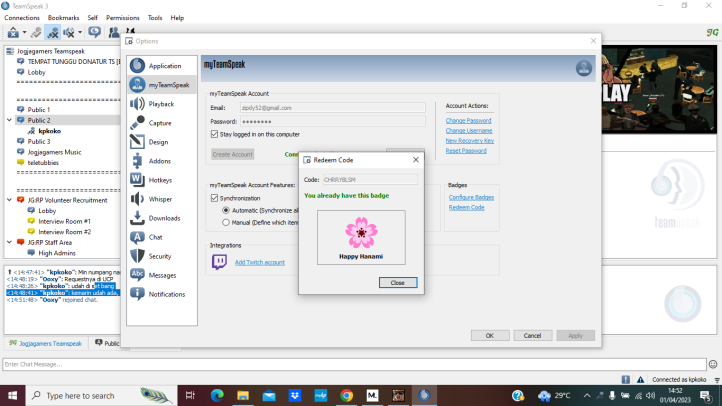Open Application settings in Options sidebar

[162, 66]
